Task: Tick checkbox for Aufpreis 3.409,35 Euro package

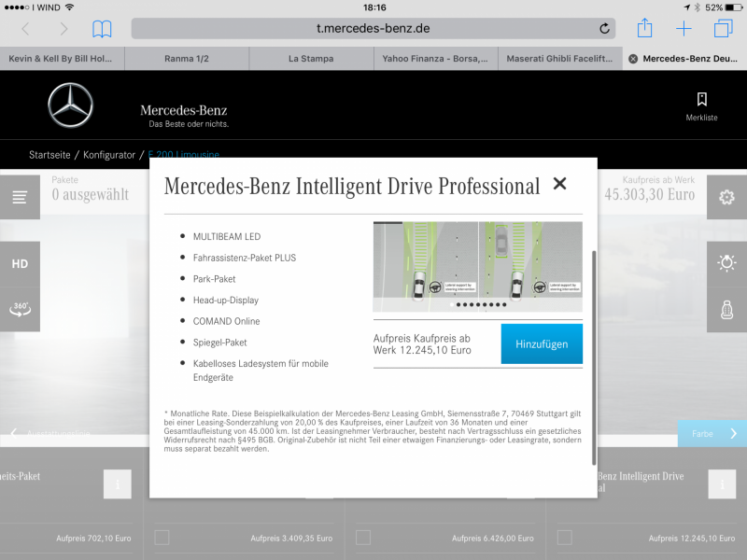Action: pyautogui.click(x=162, y=538)
